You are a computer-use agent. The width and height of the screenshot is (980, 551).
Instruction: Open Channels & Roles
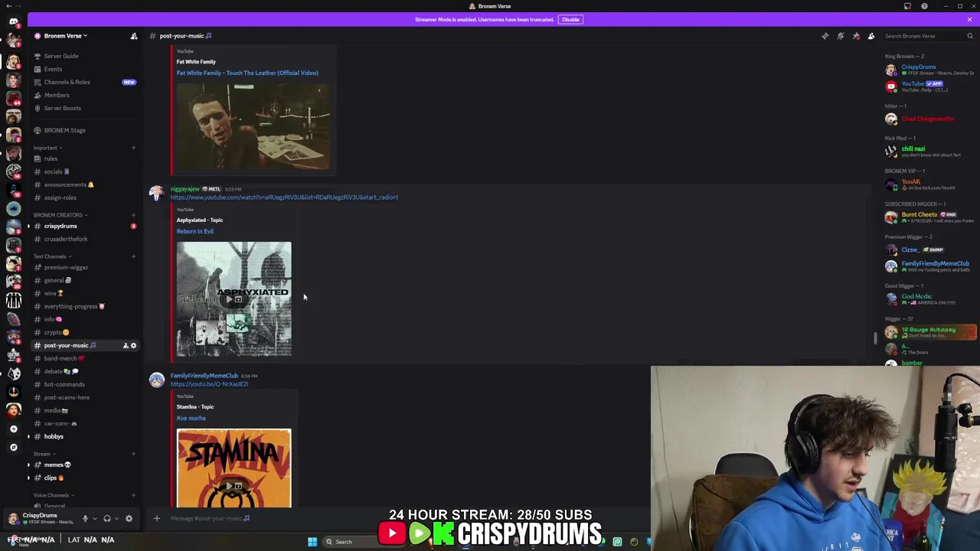tap(67, 82)
